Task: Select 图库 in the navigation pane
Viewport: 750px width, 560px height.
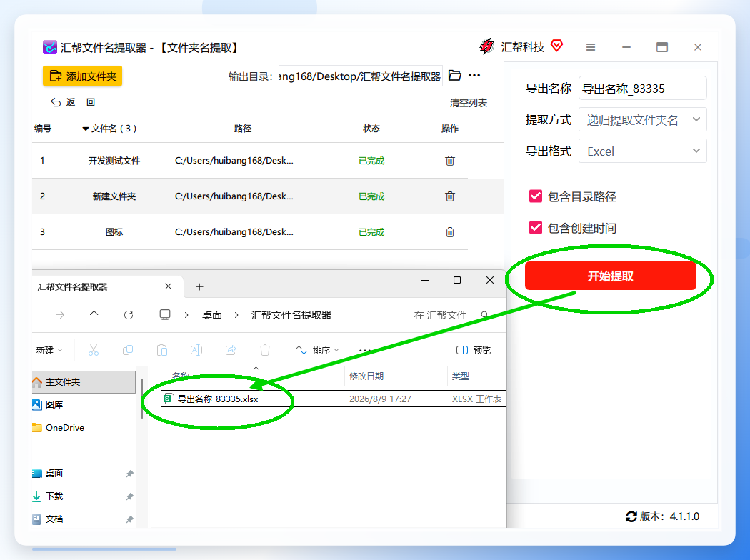Action: (54, 404)
